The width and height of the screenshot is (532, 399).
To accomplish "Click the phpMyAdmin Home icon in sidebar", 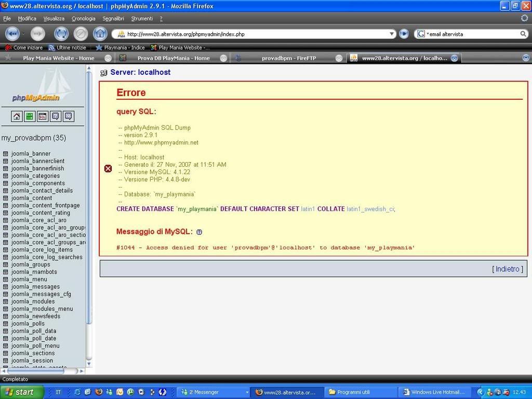I will (x=17, y=116).
